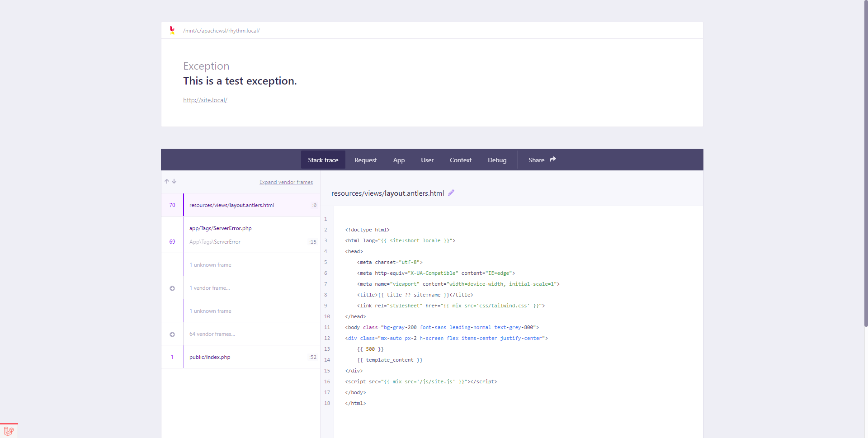Click Expand vendor frames link
868x438 pixels.
pyautogui.click(x=286, y=182)
